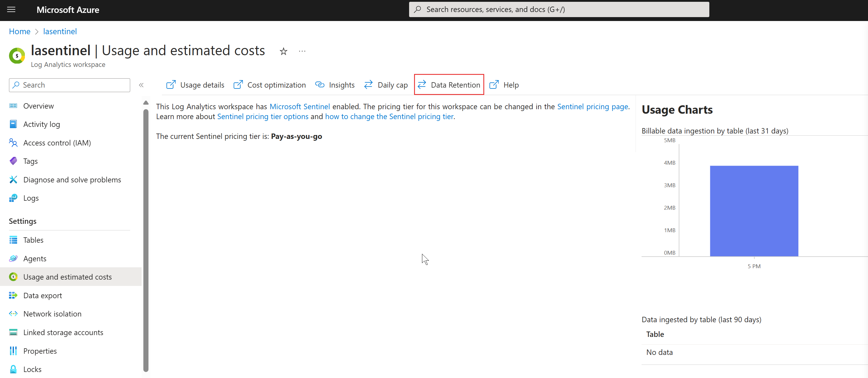Go to Home breadcrumb
Viewport: 868px width, 378px height.
(19, 31)
